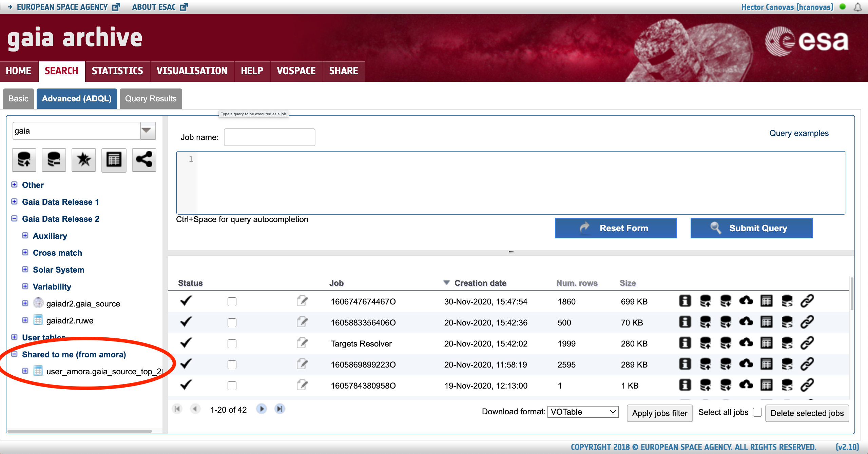This screenshot has height=454, width=868.
Task: Expand the Variability tree node
Action: point(25,286)
